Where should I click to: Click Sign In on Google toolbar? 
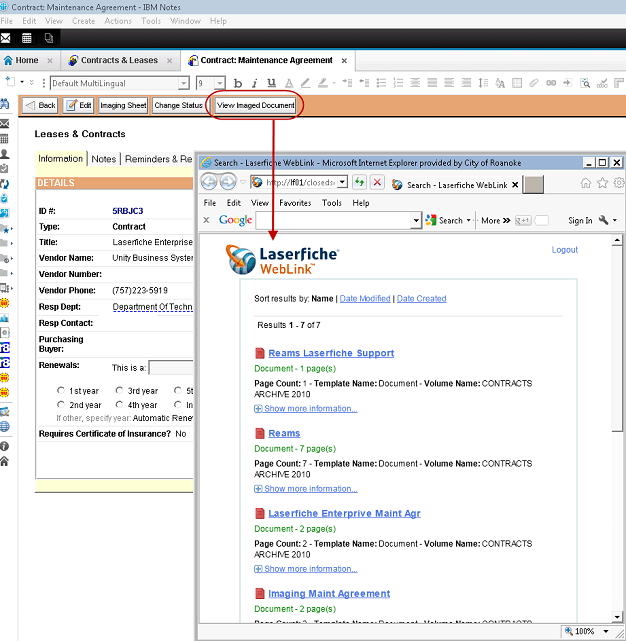coord(580,221)
